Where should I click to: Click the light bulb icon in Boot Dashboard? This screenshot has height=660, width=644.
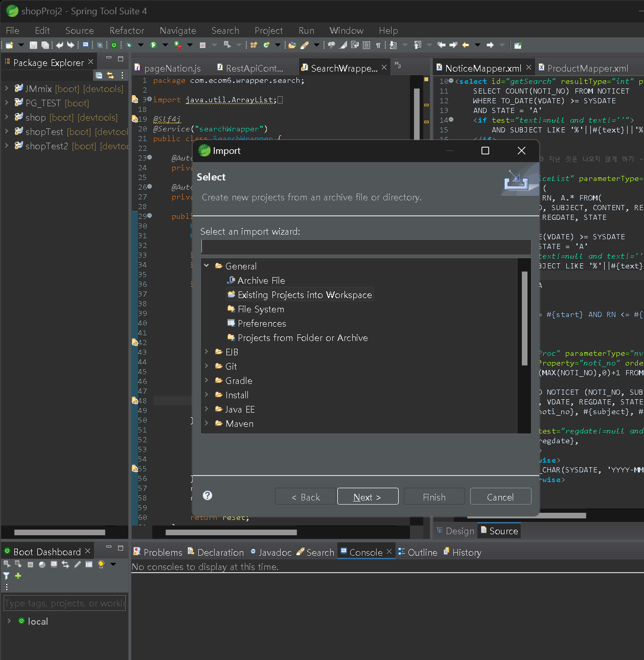coord(101,564)
